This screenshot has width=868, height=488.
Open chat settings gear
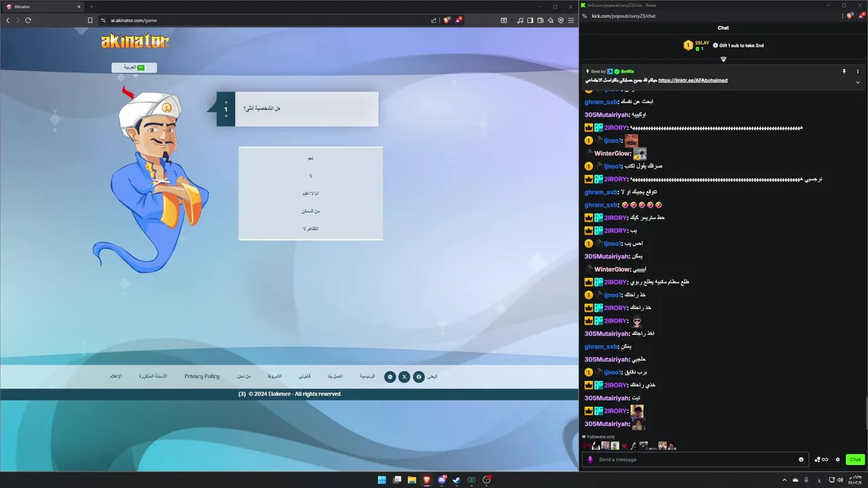837,460
